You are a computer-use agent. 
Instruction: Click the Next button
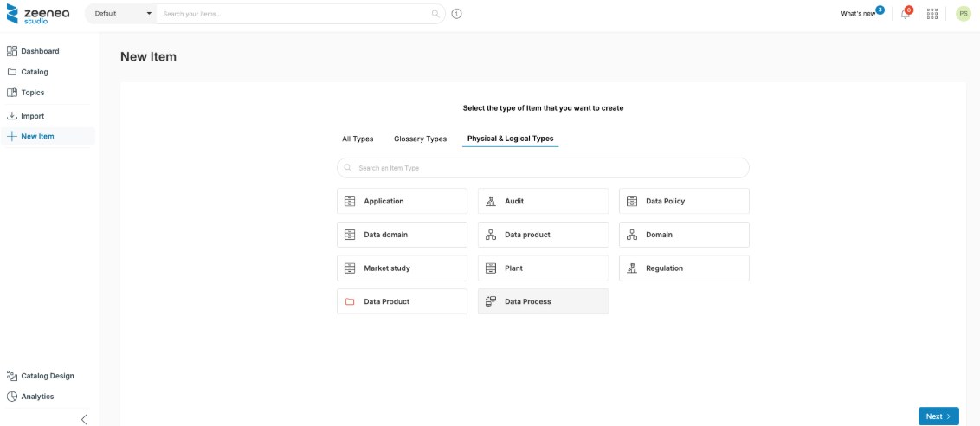(x=938, y=416)
